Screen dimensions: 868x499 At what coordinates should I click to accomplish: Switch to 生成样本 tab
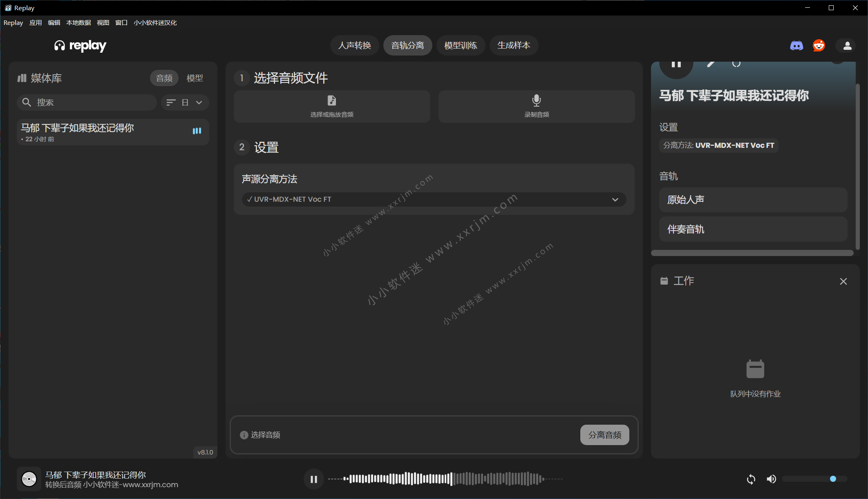tap(514, 45)
